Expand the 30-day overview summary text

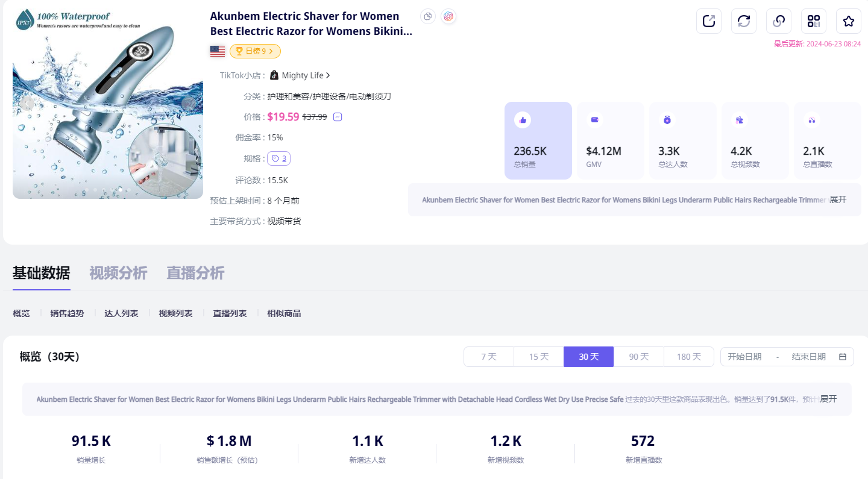tap(828, 399)
